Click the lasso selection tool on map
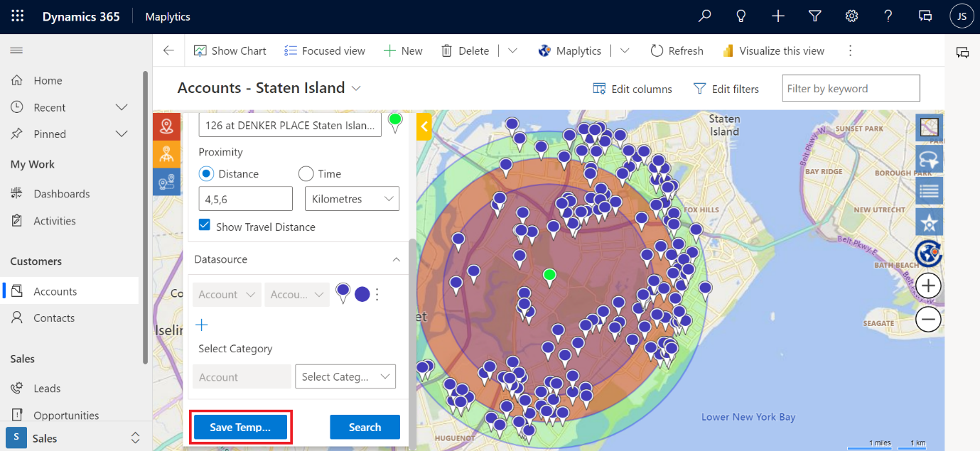The image size is (980, 451). (x=929, y=159)
